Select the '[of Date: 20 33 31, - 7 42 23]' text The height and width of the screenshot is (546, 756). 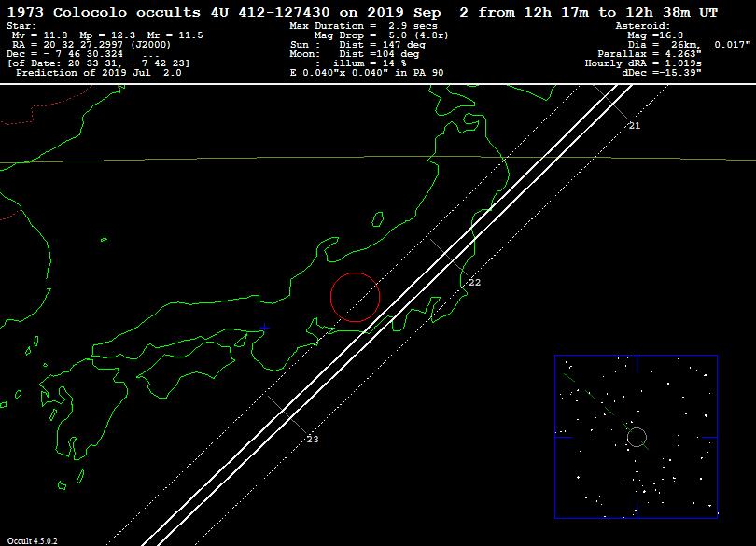(98, 63)
